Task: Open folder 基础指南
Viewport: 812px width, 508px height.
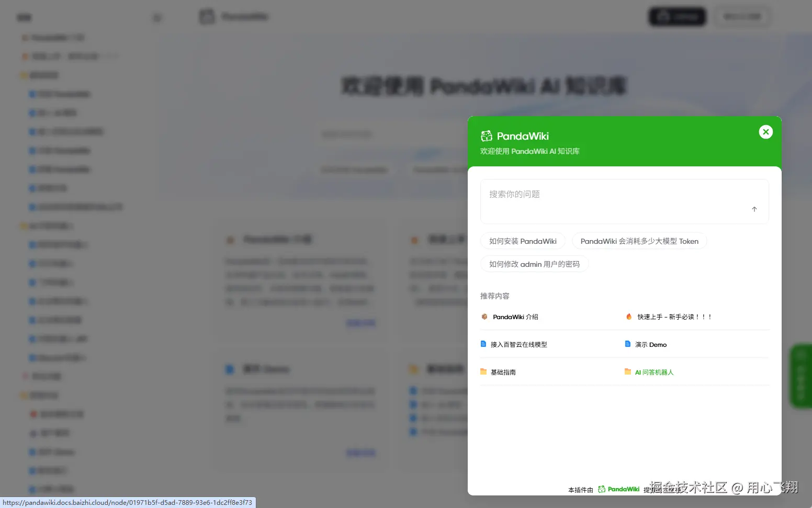Action: [x=503, y=372]
